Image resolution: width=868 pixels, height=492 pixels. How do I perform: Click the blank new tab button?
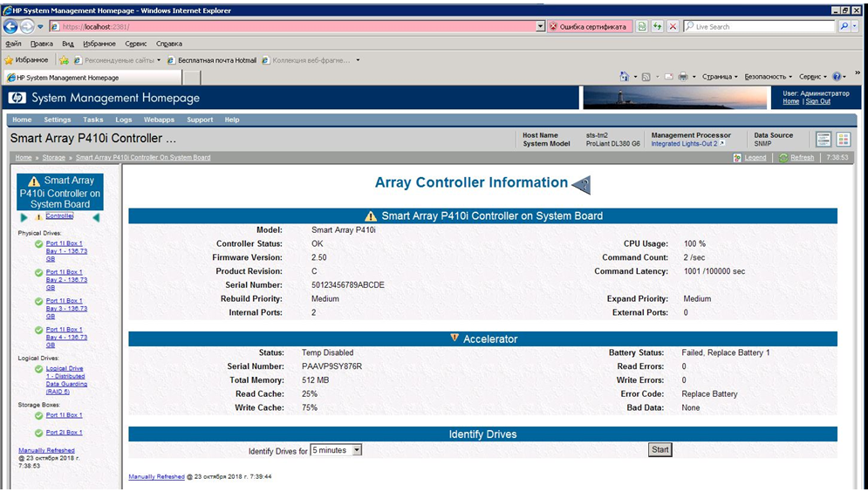tap(192, 78)
